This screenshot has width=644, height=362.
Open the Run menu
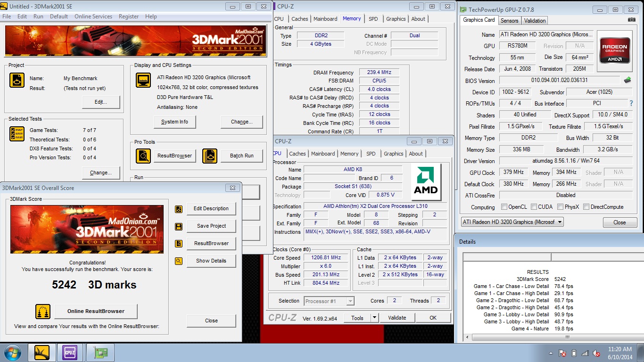38,16
